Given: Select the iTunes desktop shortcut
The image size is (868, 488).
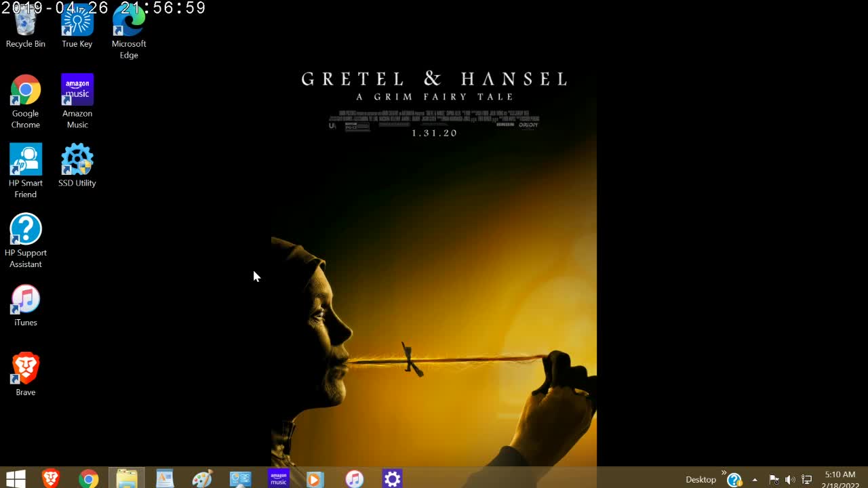Looking at the screenshot, I should point(26,306).
